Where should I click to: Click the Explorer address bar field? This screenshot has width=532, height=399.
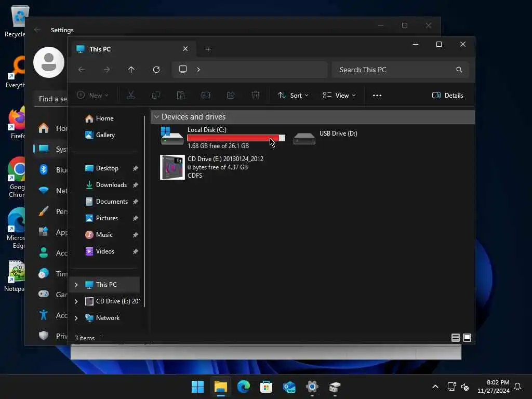point(250,70)
